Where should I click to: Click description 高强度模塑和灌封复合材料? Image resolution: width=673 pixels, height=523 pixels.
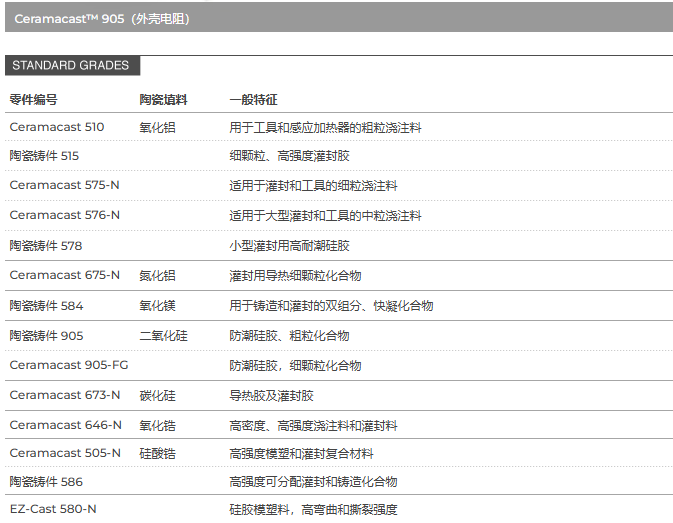coord(301,454)
